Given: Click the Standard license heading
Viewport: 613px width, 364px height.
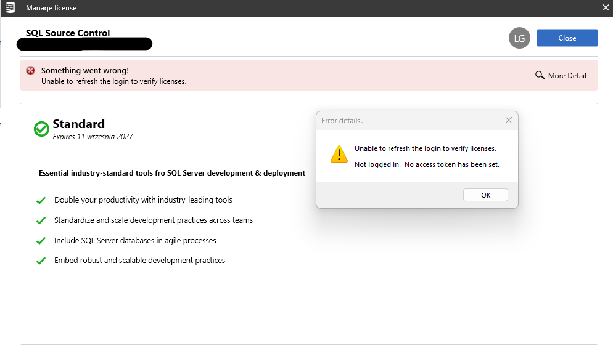Looking at the screenshot, I should click(78, 124).
